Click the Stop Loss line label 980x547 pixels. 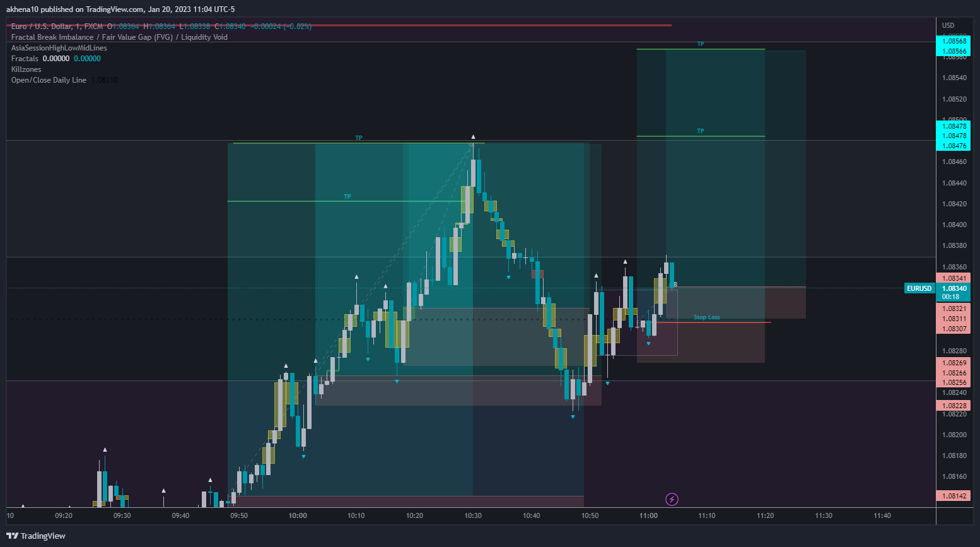706,317
